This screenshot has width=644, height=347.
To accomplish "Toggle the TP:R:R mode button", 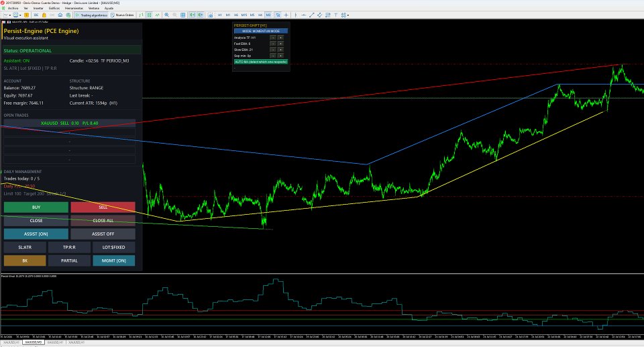I will coord(69,247).
